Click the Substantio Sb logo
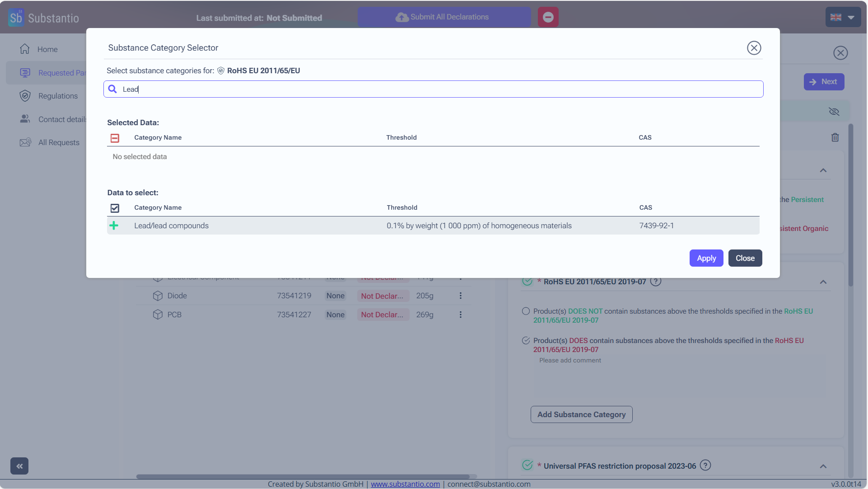 point(16,18)
